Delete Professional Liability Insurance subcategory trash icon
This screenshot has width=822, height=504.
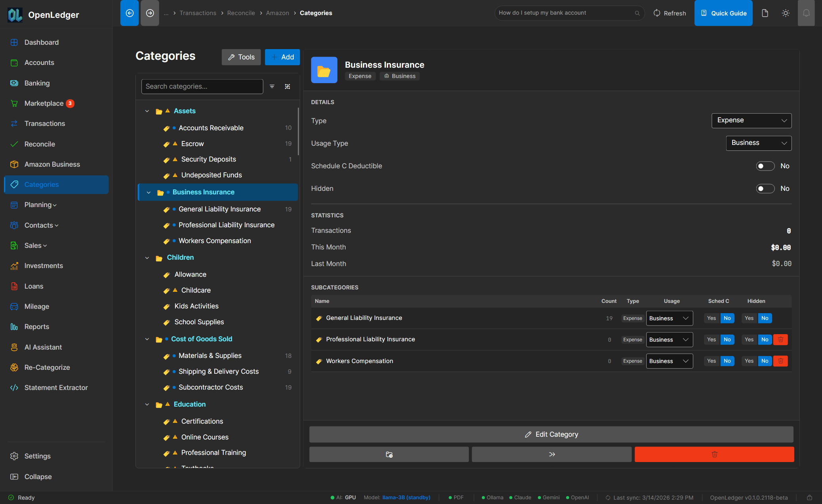[780, 339]
